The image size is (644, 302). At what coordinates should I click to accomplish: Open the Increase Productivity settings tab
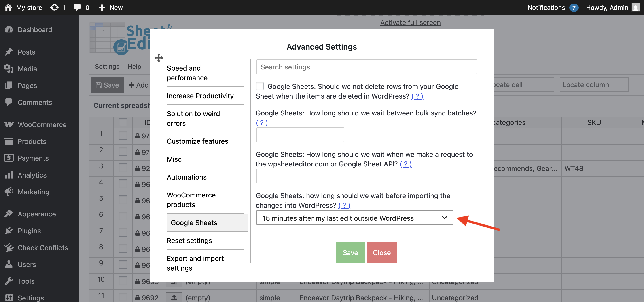205,96
